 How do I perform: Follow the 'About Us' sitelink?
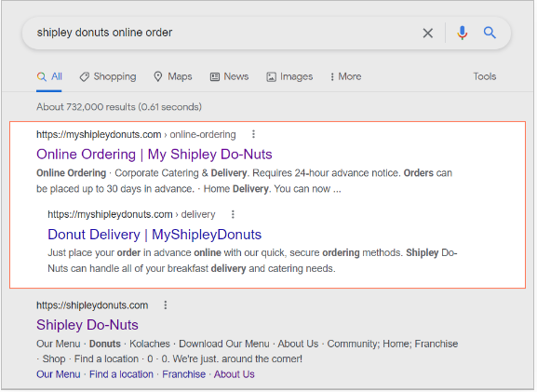pyautogui.click(x=235, y=374)
